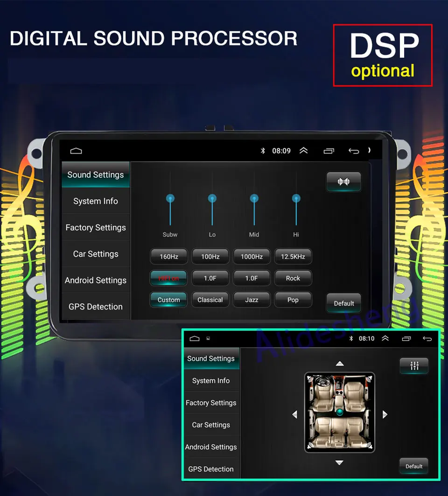Select the Custom sound preset

point(168,300)
